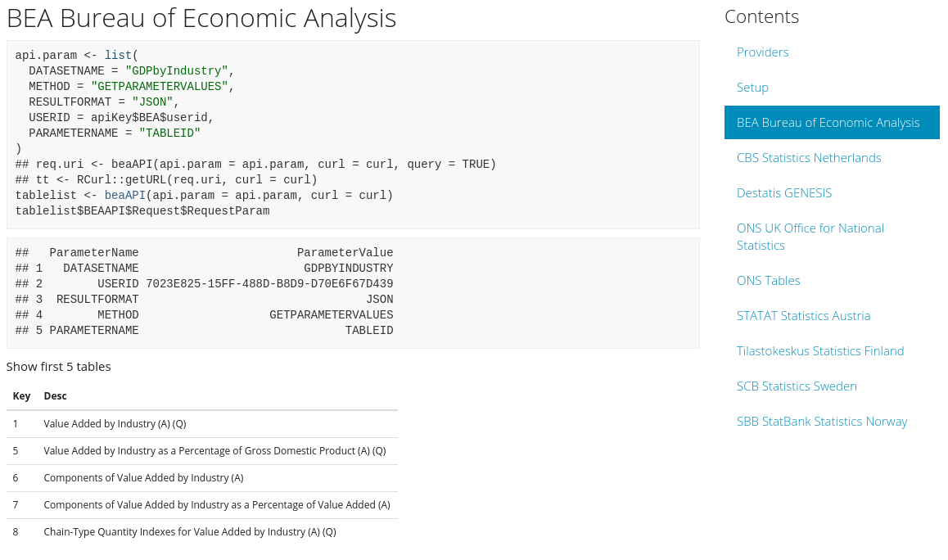Click the Desc column header
948x560 pixels.
point(55,396)
